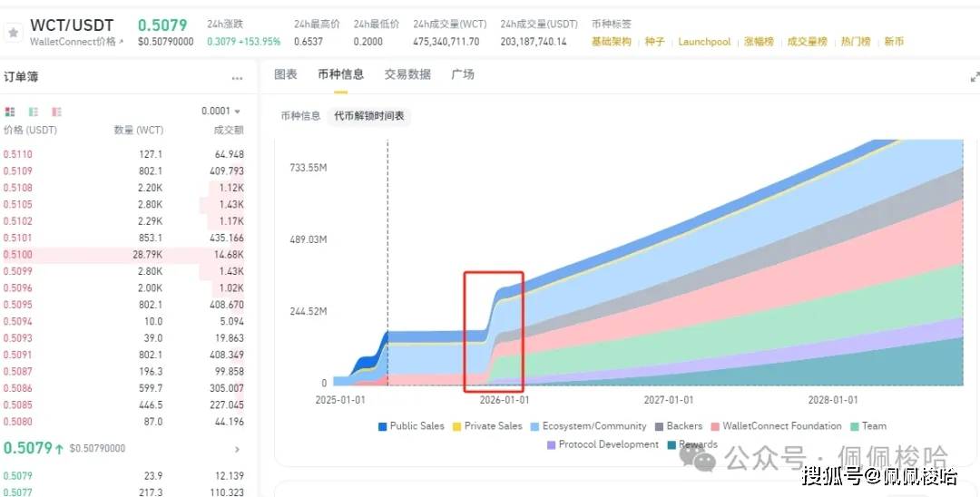Viewport: 980px width, 497px height.
Task: Open the 0.0001 price precision dropdown
Action: pos(221,112)
